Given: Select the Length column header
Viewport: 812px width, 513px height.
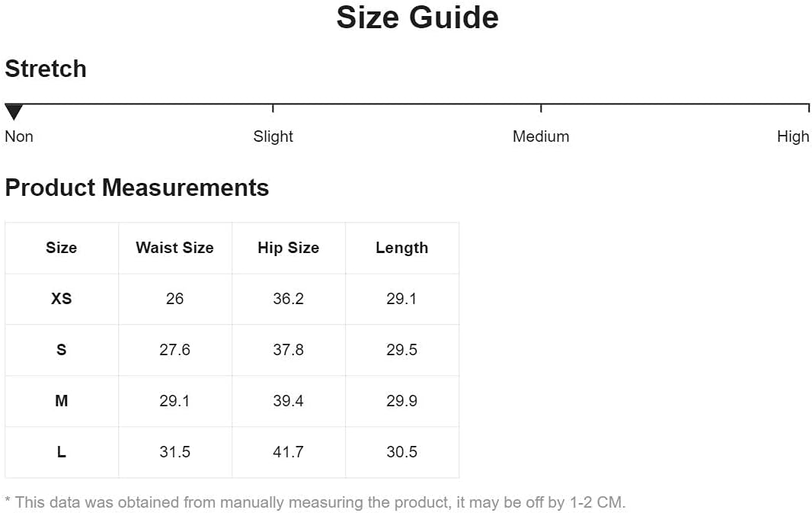Looking at the screenshot, I should (402, 248).
